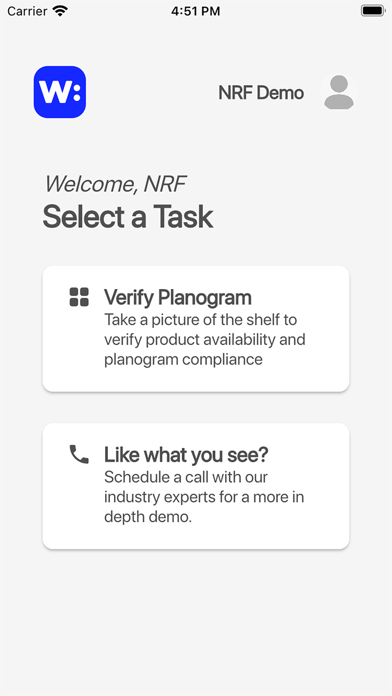Select the NRF Demo account label

click(261, 93)
